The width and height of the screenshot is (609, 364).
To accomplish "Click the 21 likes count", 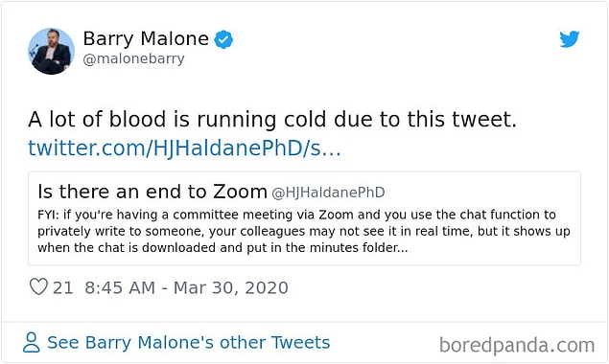I will click(62, 287).
